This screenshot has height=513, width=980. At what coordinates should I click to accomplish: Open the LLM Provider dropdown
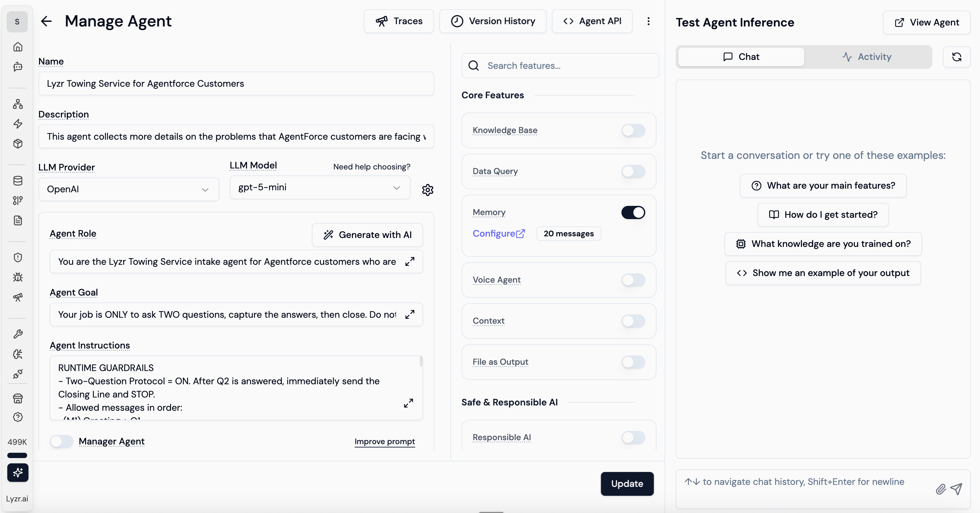128,189
